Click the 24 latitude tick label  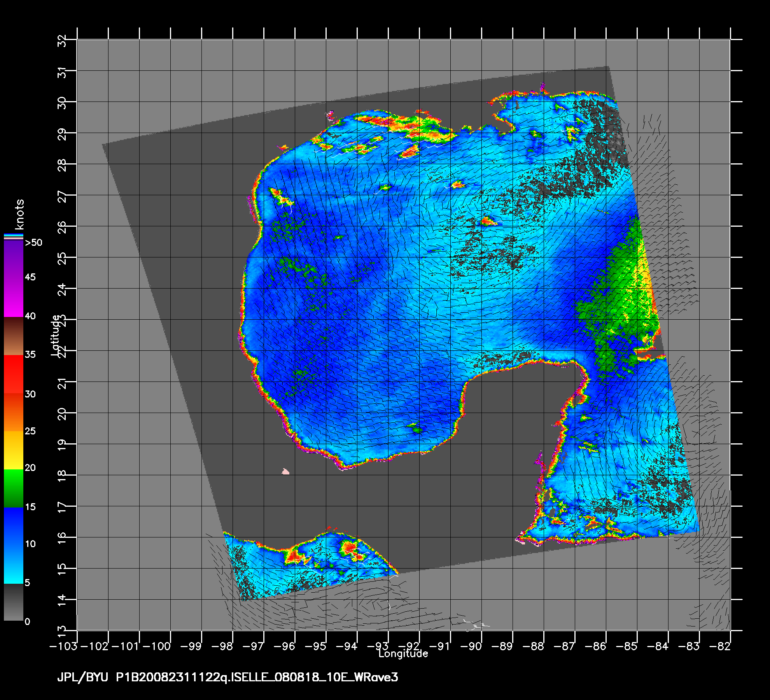pyautogui.click(x=62, y=290)
